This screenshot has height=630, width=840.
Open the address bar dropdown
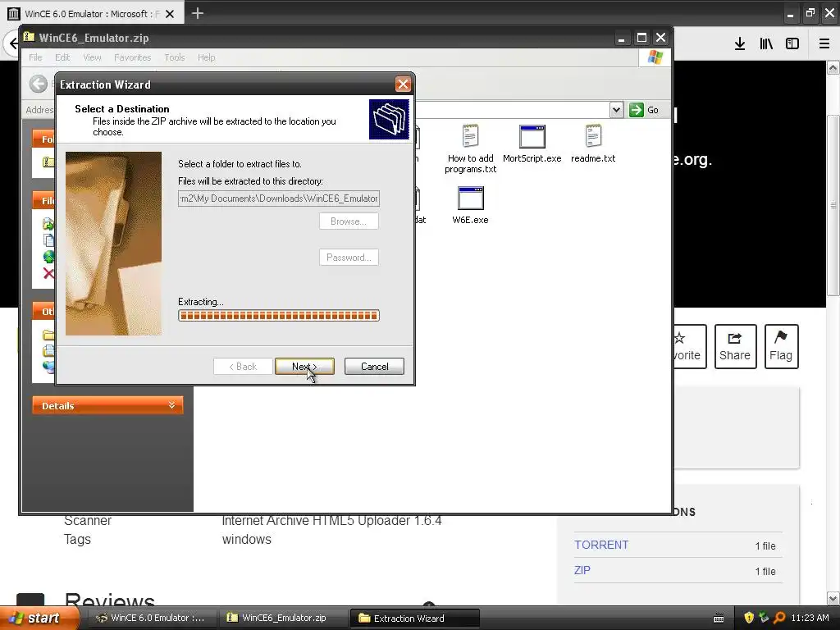[616, 110]
